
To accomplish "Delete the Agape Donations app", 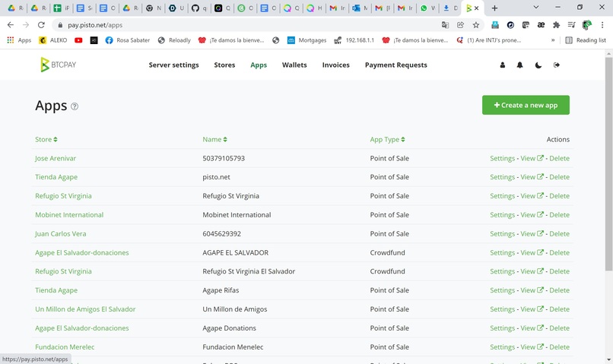I will click(x=560, y=328).
